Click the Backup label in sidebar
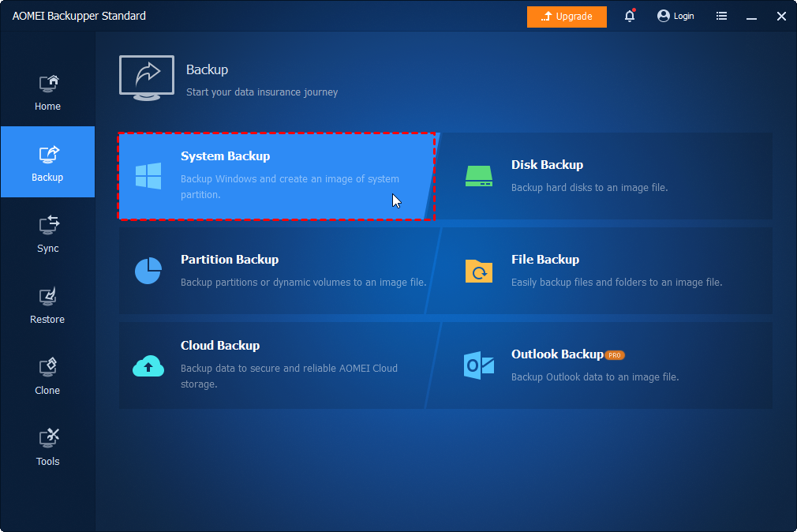The height and width of the screenshot is (532, 797). point(47,177)
